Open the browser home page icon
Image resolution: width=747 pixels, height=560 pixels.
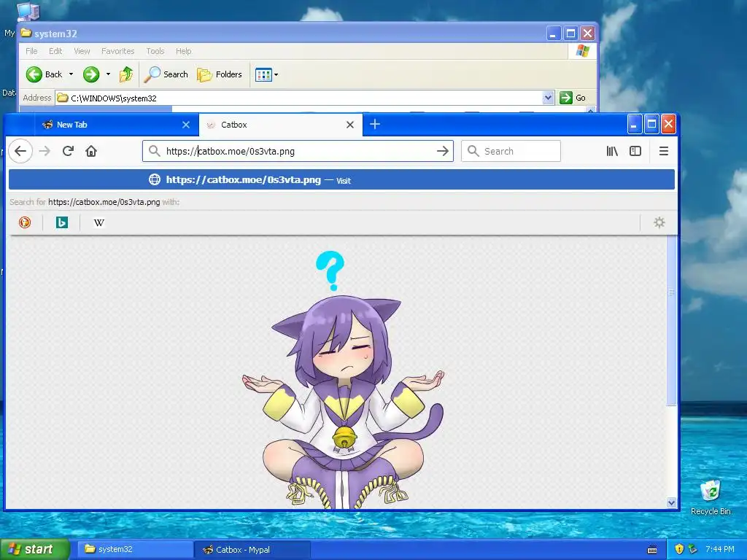pyautogui.click(x=91, y=151)
